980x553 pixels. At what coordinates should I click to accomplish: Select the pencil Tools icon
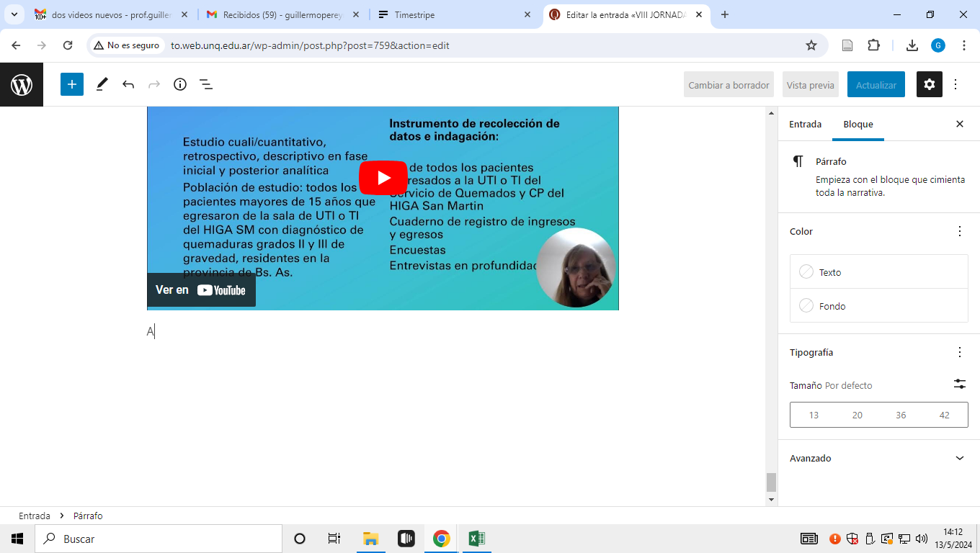tap(102, 84)
